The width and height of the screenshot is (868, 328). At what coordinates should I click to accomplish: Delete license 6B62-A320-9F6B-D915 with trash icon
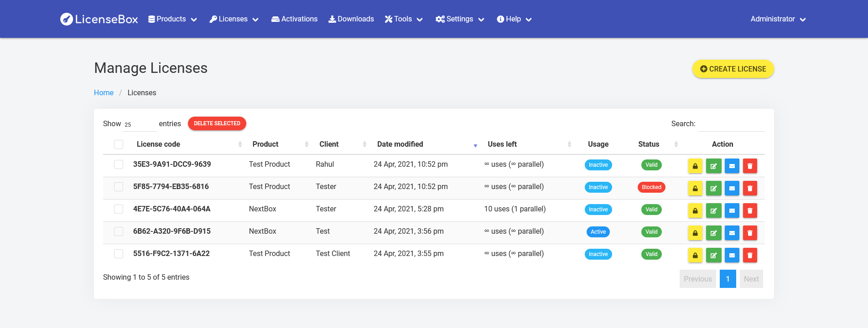pyautogui.click(x=750, y=233)
